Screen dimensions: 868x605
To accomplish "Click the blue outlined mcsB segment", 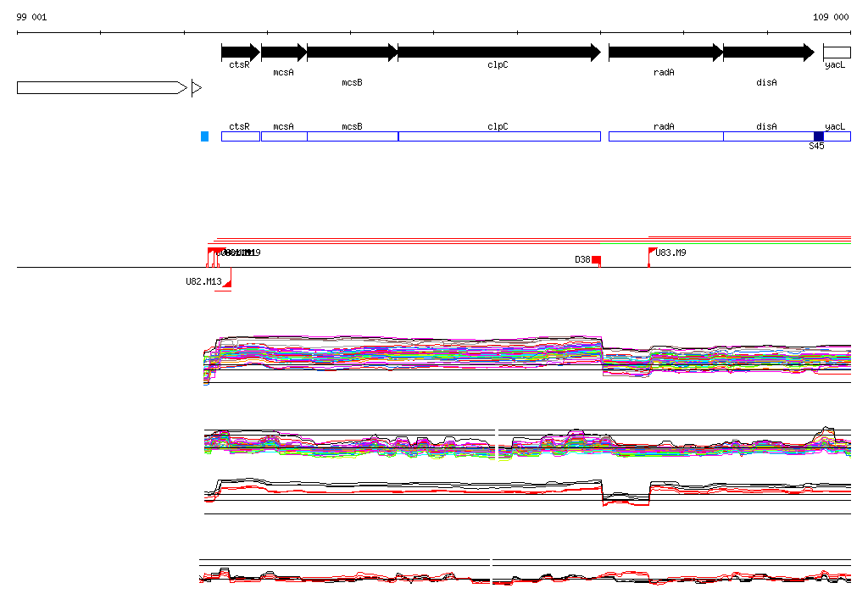I will [x=352, y=136].
